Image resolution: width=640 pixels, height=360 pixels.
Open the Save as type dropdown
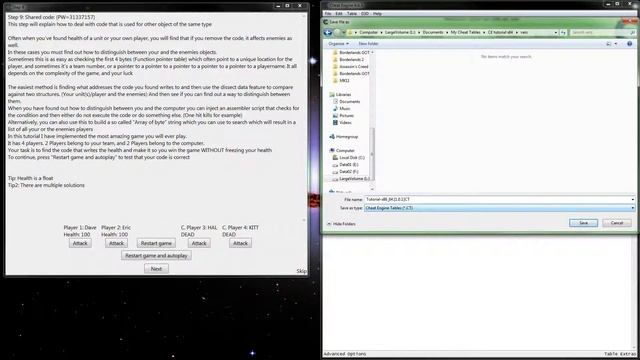(x=632, y=208)
